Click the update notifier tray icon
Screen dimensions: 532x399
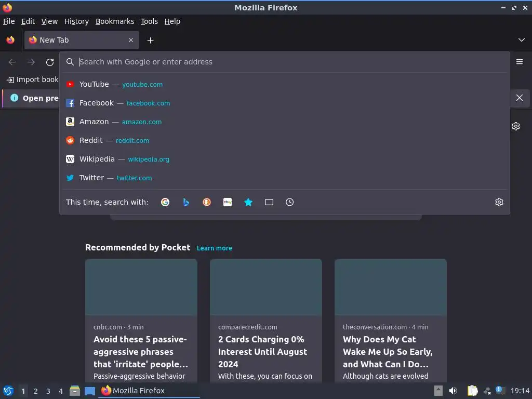pyautogui.click(x=500, y=390)
